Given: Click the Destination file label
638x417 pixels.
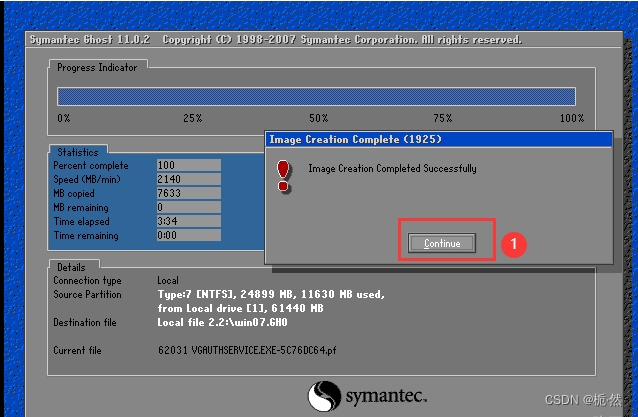Looking at the screenshot, I should pos(85,323).
